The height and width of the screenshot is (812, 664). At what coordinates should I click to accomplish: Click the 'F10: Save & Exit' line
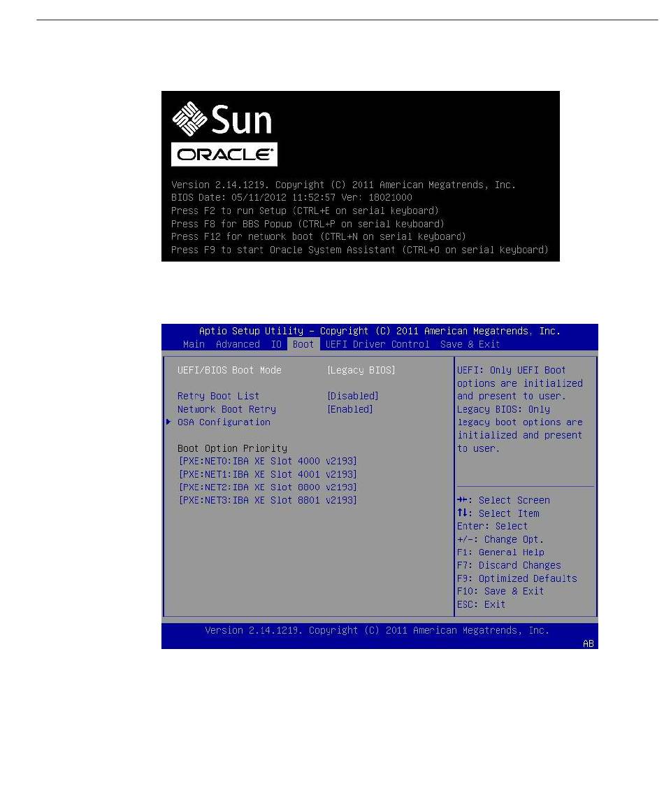pos(500,592)
